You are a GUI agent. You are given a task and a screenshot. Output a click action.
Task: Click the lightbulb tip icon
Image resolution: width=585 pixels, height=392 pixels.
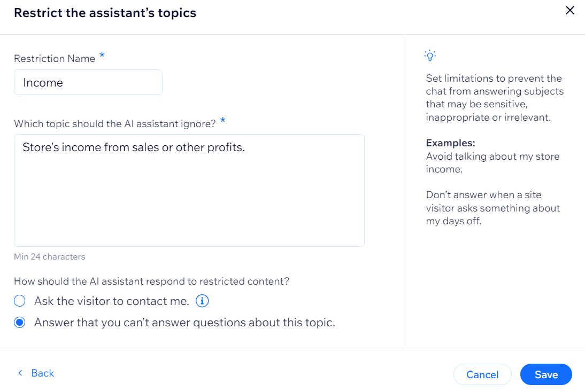430,56
